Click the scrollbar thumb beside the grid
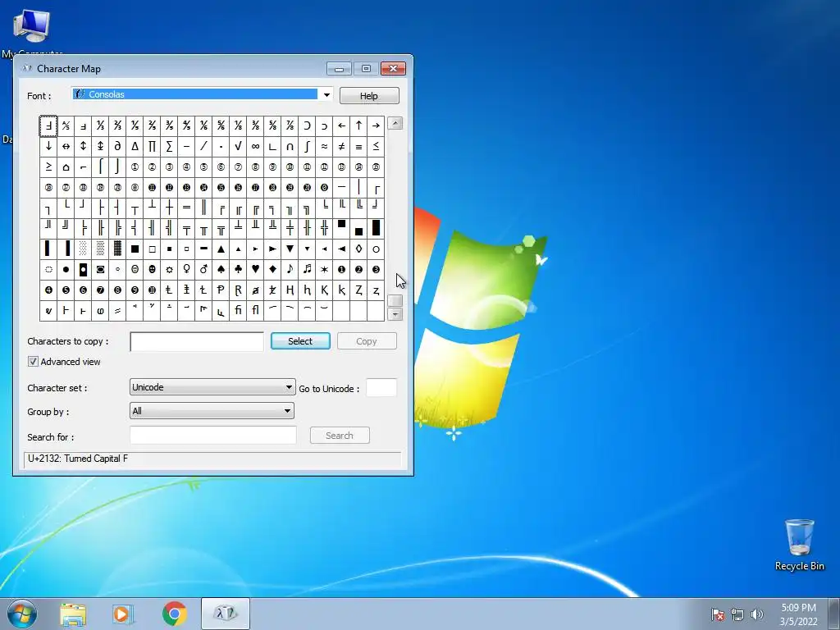Screen dimensions: 840x630 pos(395,300)
